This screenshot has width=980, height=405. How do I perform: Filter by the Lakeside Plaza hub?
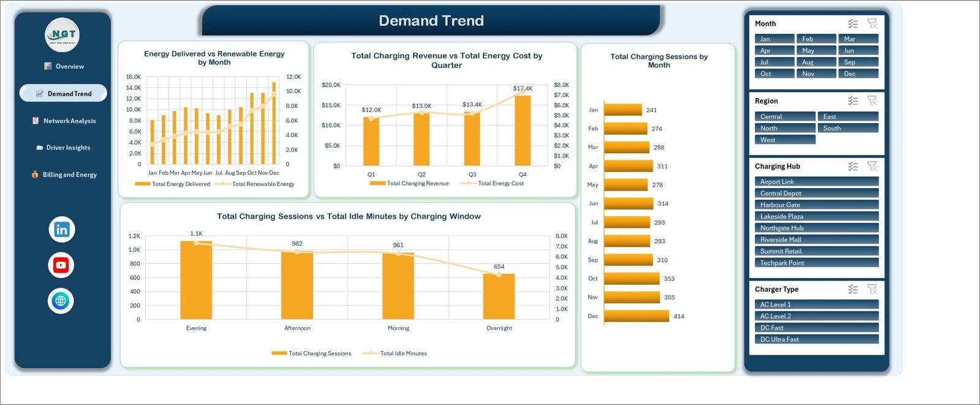[816, 216]
